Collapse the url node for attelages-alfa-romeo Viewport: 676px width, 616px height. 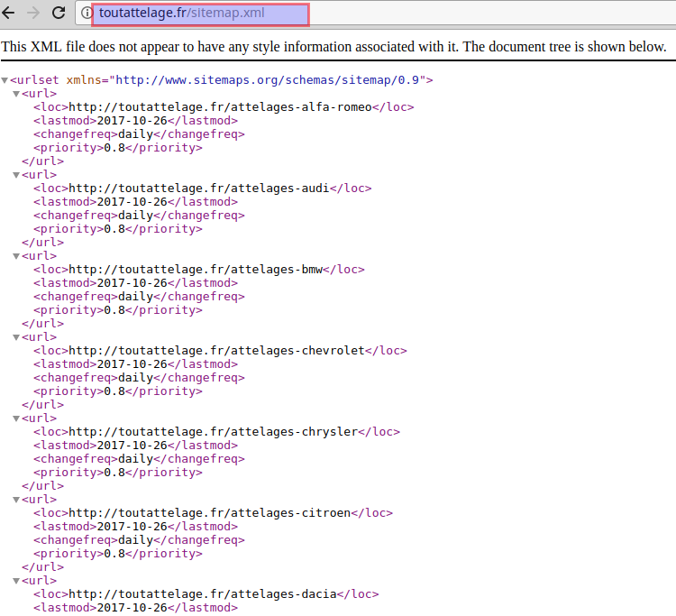[16, 94]
